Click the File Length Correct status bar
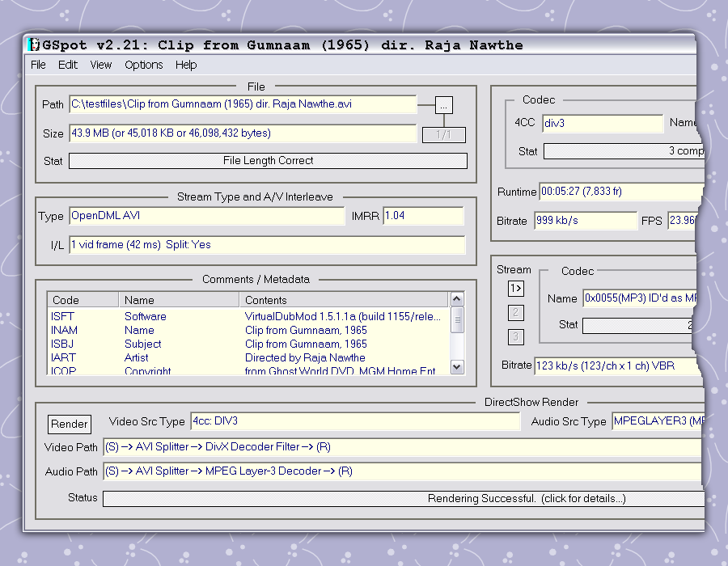 pos(269,161)
